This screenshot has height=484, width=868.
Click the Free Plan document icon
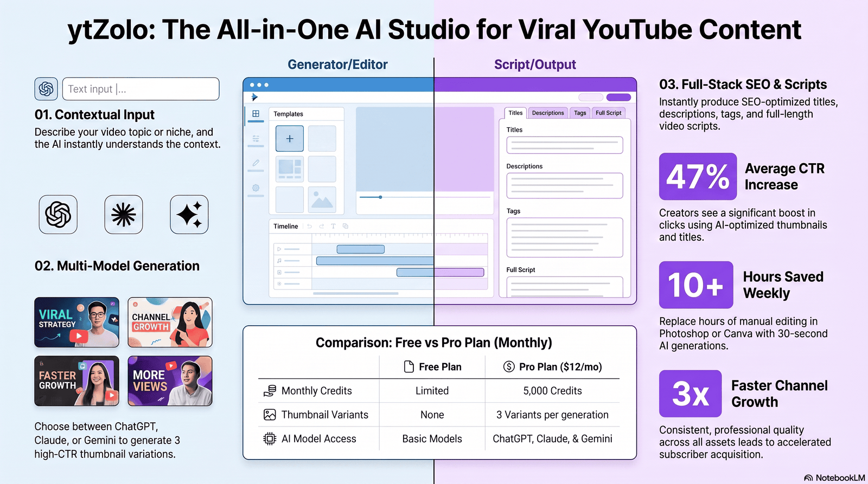pos(409,367)
